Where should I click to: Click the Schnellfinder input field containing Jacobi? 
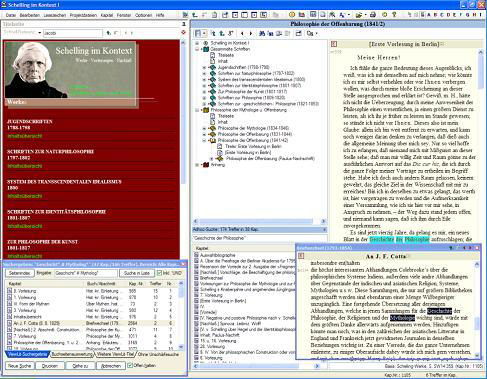coord(72,33)
